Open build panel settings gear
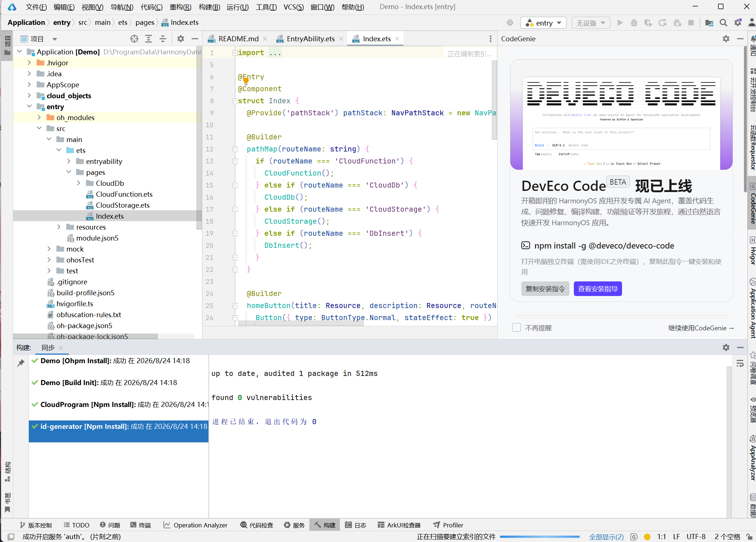This screenshot has width=756, height=542. tap(726, 347)
